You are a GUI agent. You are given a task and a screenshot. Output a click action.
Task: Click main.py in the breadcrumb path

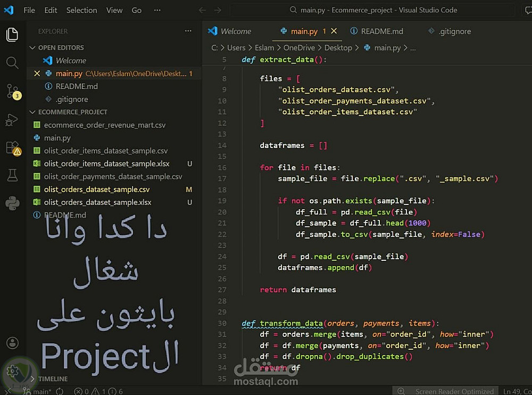pos(387,48)
